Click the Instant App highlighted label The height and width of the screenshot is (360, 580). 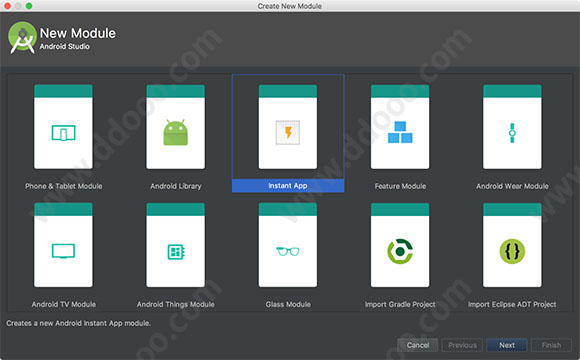[x=288, y=186]
